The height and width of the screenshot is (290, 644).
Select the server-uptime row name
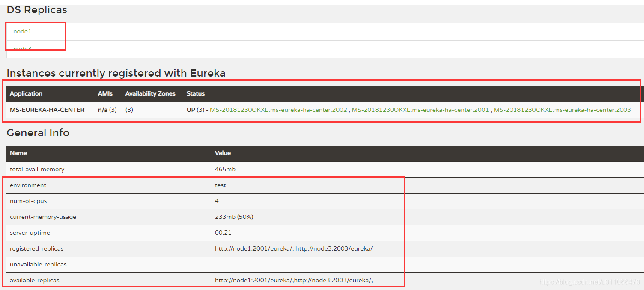point(30,233)
